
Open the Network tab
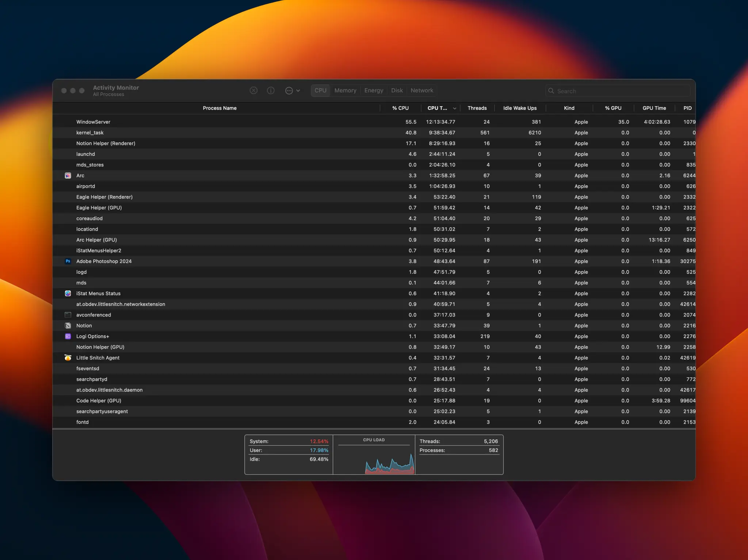click(422, 90)
